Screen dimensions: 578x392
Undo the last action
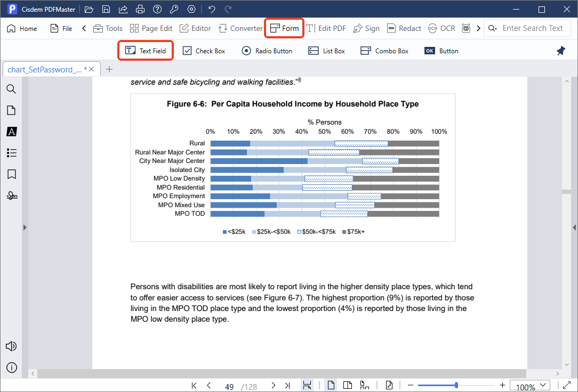point(212,9)
